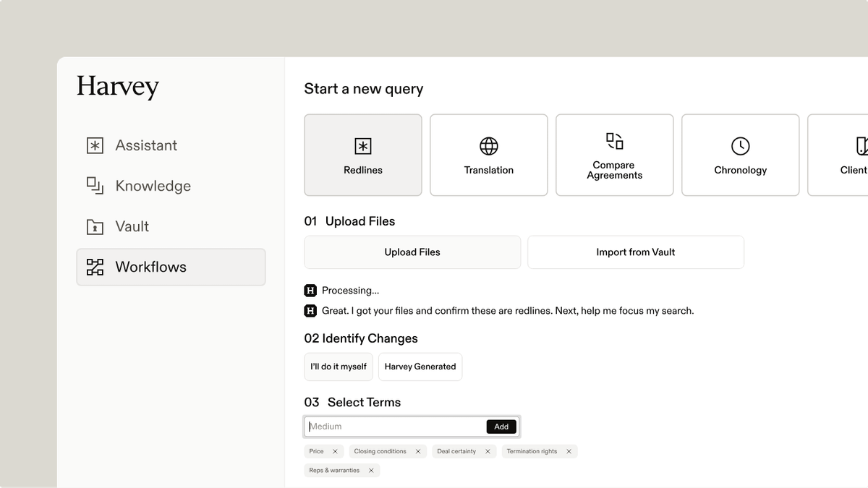Remove the Reps & warranties tag
Image resolution: width=868 pixels, height=488 pixels.
tap(371, 470)
